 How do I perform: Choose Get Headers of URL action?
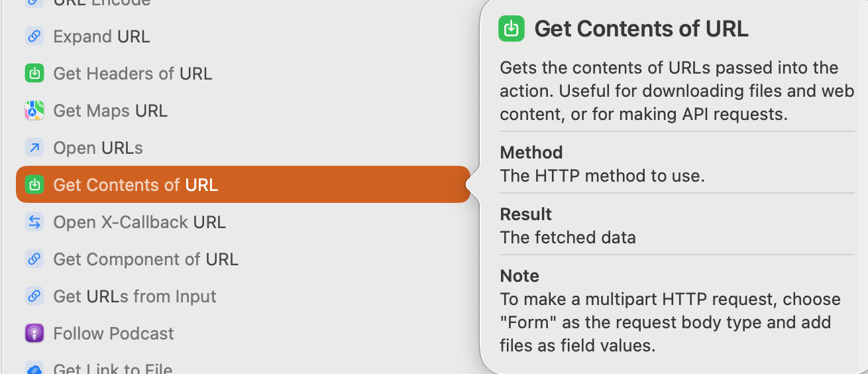pyautogui.click(x=133, y=74)
